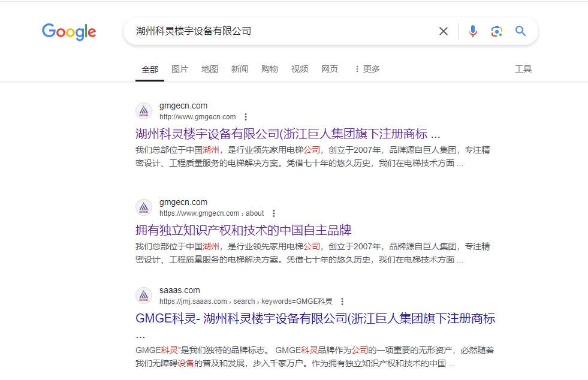Click the blue magnifier search button
588x380 pixels.
(520, 31)
